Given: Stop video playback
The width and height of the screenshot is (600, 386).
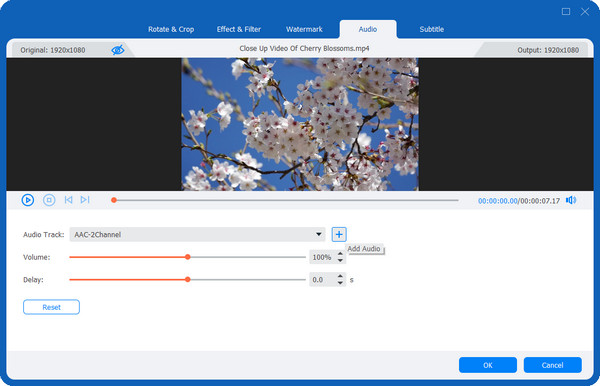Looking at the screenshot, I should point(49,200).
